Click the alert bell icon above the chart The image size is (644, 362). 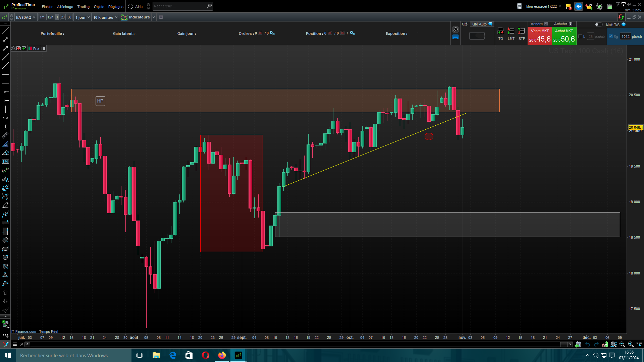click(13, 49)
